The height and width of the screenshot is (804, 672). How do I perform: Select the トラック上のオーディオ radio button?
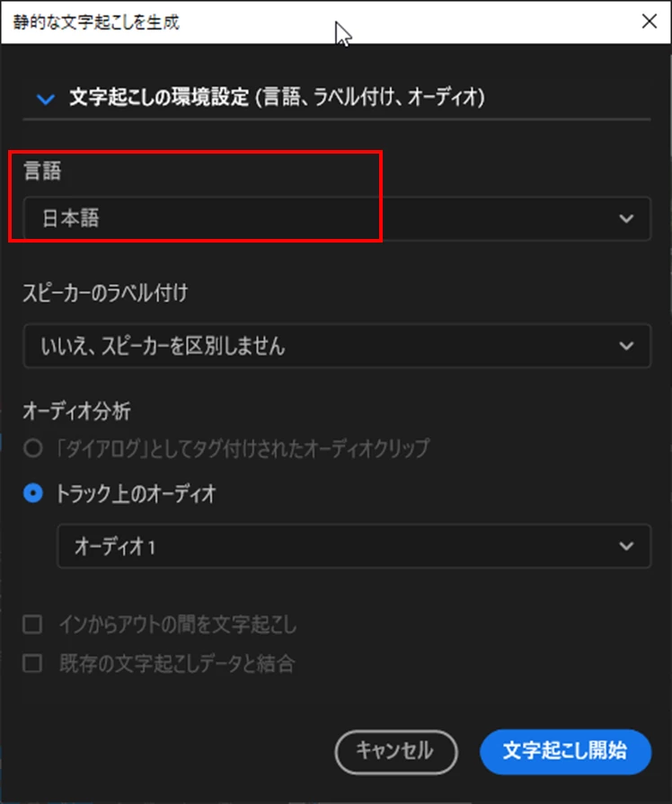(33, 493)
